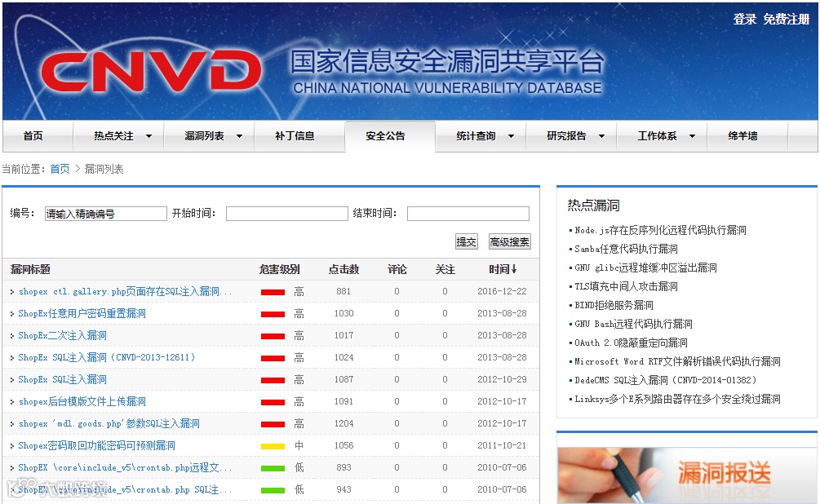Open Shopex密码取回功能密码可预测漏洞 entry
This screenshot has width=820, height=504.
click(x=97, y=445)
